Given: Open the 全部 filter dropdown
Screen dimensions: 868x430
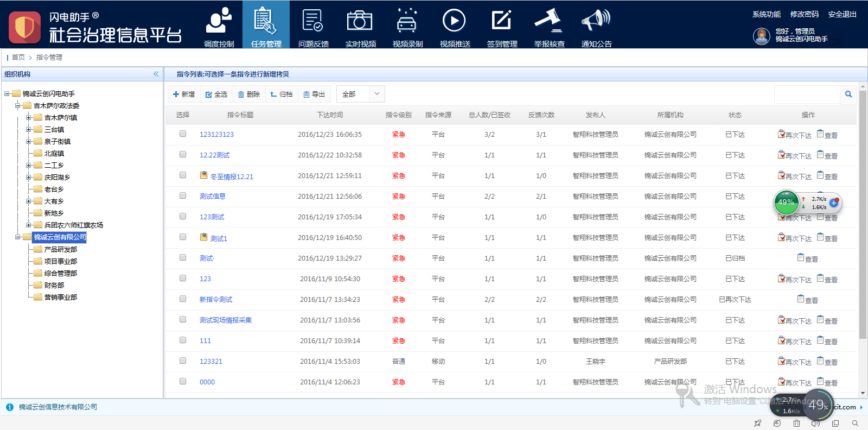Looking at the screenshot, I should (360, 94).
